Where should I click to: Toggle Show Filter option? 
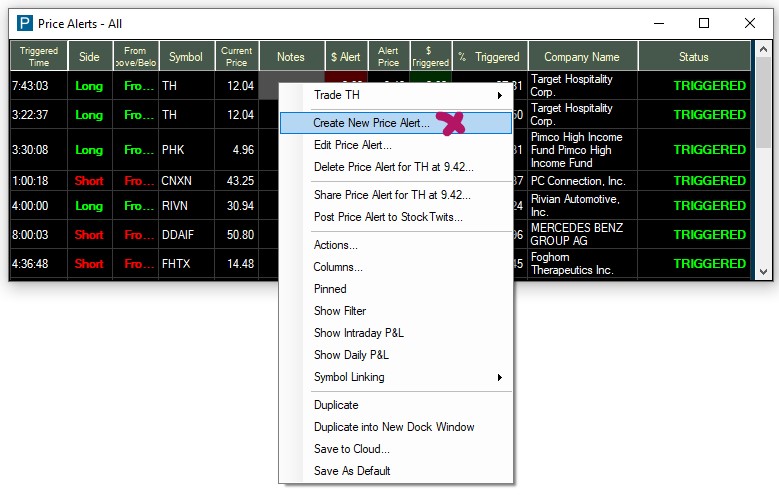pos(341,311)
